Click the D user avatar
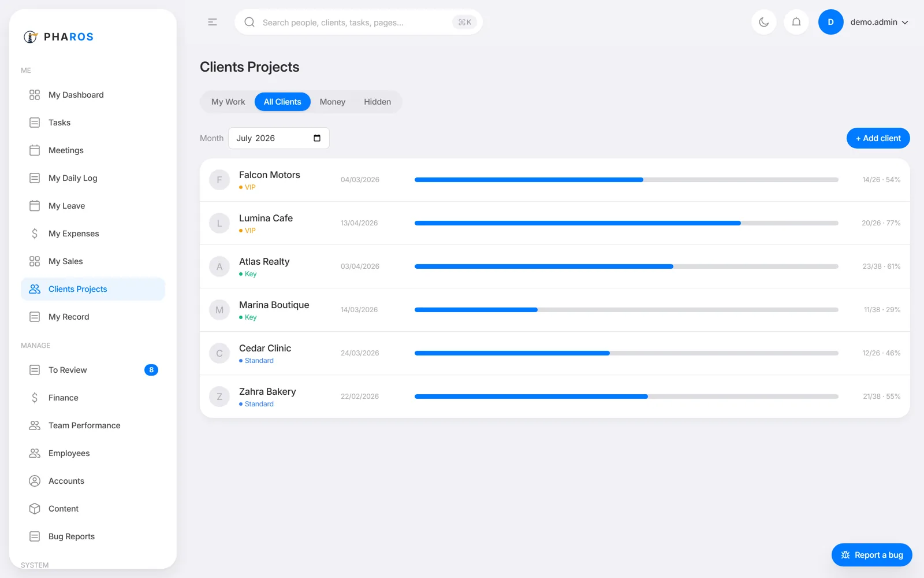 tap(830, 22)
